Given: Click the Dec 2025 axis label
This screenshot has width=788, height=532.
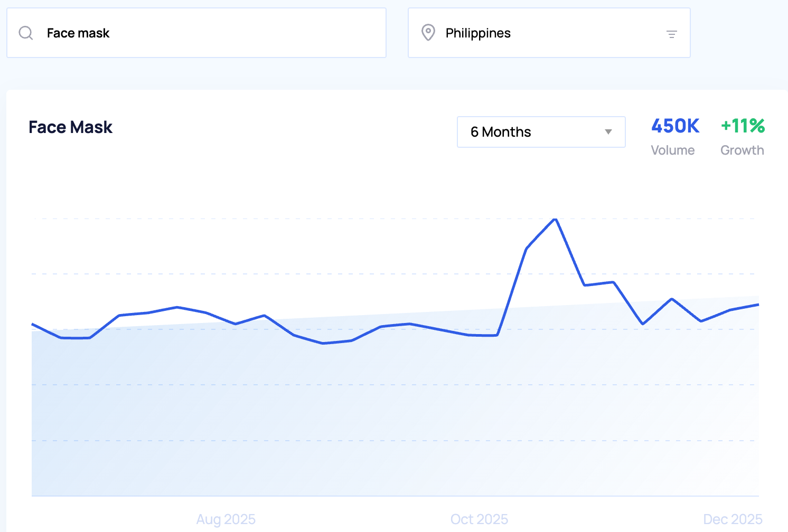Looking at the screenshot, I should coord(733,519).
